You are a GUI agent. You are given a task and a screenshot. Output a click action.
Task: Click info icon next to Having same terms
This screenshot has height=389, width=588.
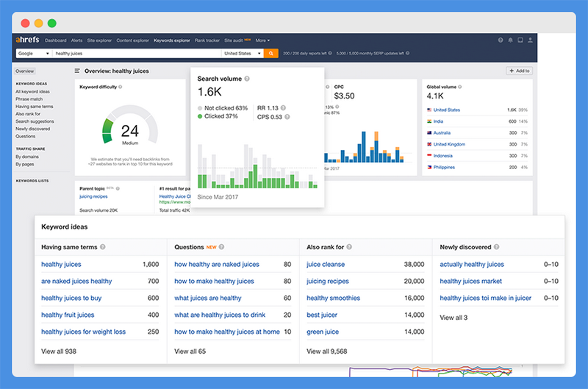[x=102, y=247]
